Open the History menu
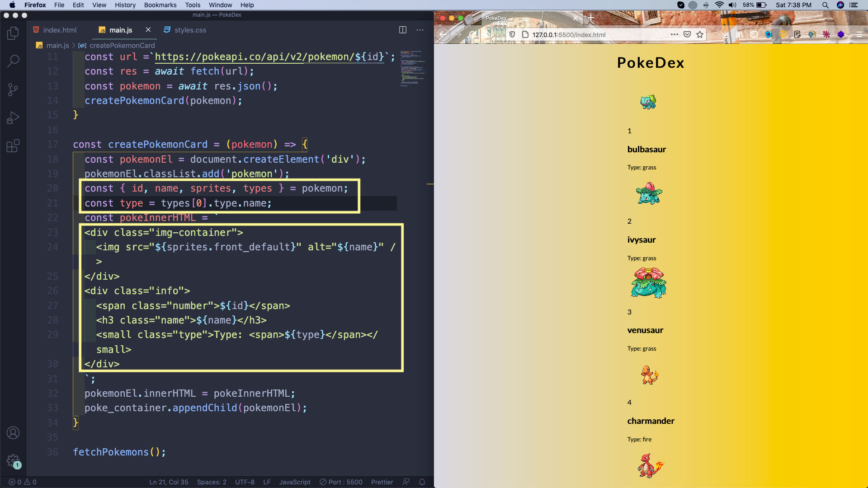 click(125, 5)
